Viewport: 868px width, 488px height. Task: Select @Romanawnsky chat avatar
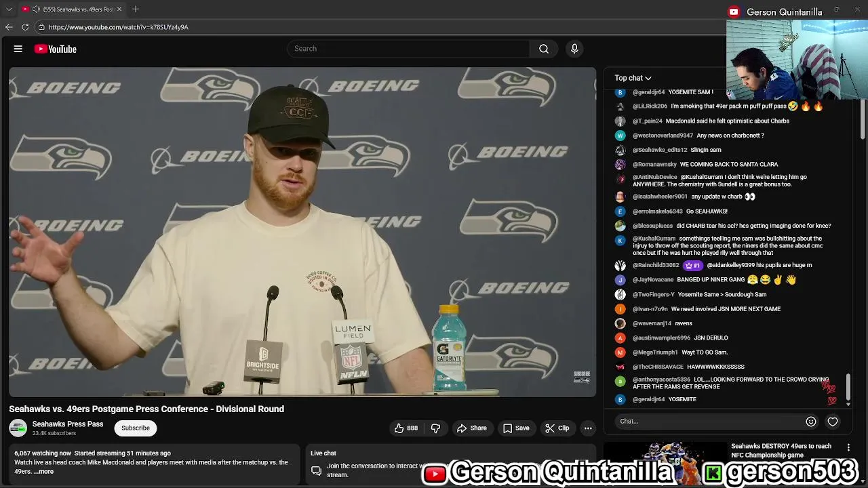(620, 165)
